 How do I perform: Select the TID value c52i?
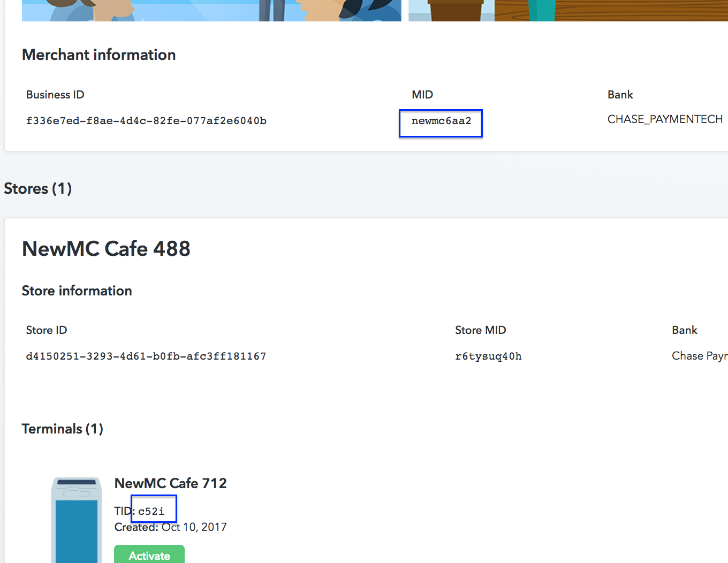click(x=151, y=511)
